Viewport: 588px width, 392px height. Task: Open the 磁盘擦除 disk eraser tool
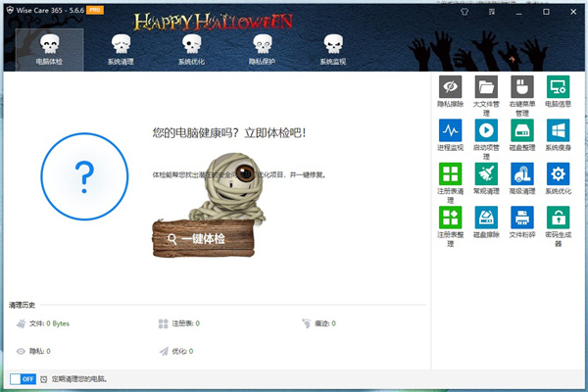click(x=486, y=218)
